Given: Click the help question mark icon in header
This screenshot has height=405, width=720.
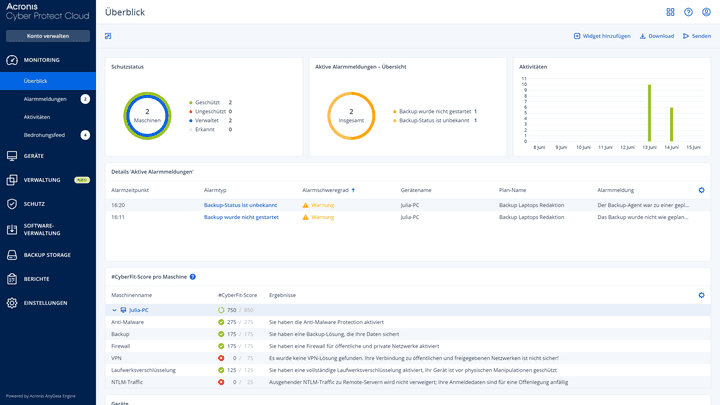Looking at the screenshot, I should [688, 12].
